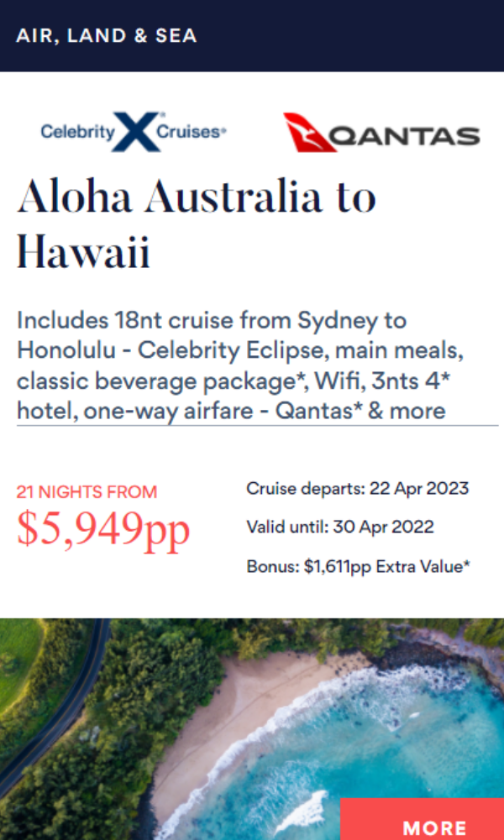Click the Valid until 30 Apr 2022 line
Image resolution: width=504 pixels, height=840 pixels.
(340, 528)
